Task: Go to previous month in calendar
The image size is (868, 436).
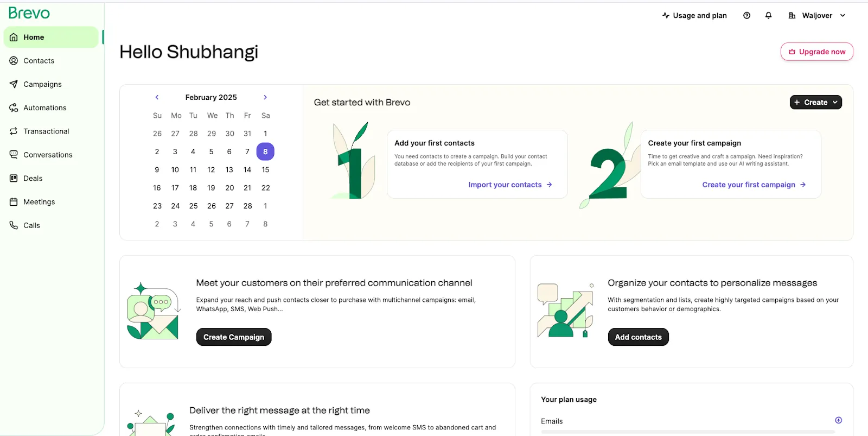Action: click(157, 97)
